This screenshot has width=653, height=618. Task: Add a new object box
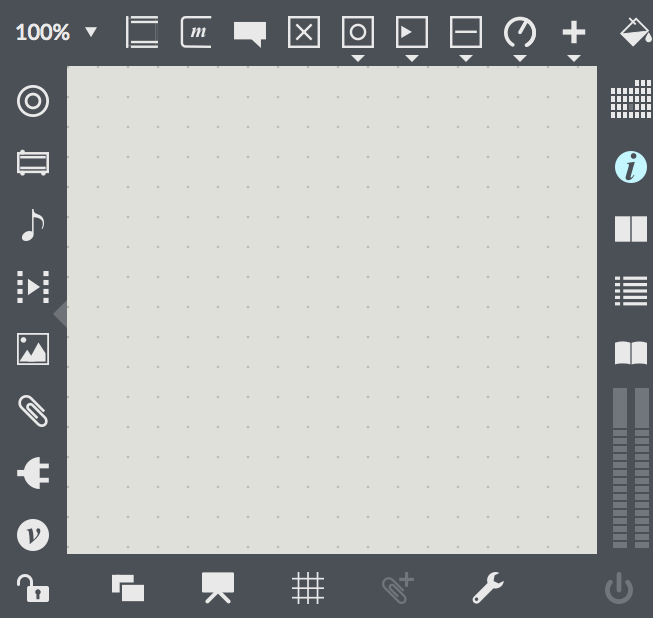(142, 32)
